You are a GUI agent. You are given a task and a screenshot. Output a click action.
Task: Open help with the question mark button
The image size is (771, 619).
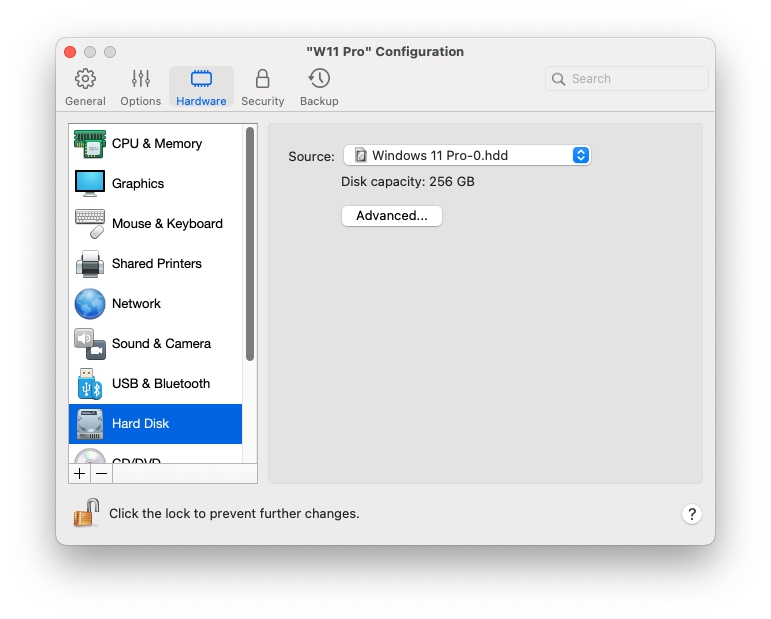coord(692,514)
